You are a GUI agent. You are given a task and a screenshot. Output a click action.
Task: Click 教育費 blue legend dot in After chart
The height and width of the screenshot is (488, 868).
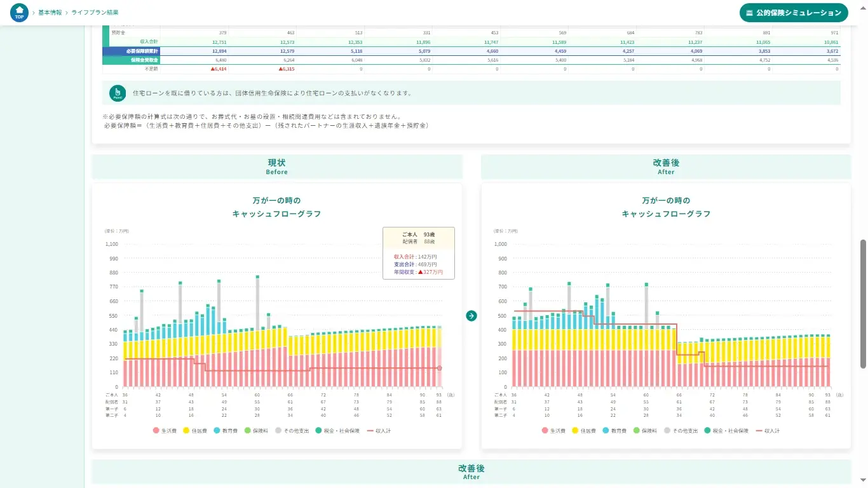607,431
